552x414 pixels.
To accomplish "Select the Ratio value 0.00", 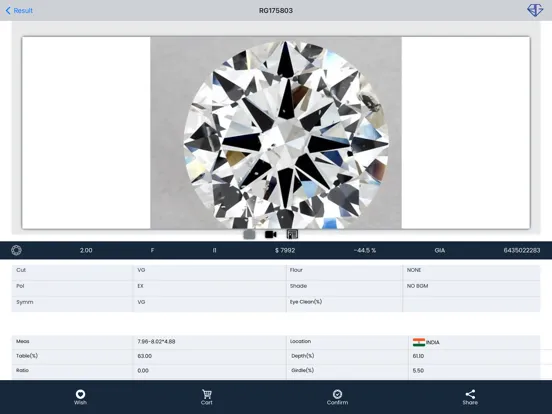I will pos(143,370).
